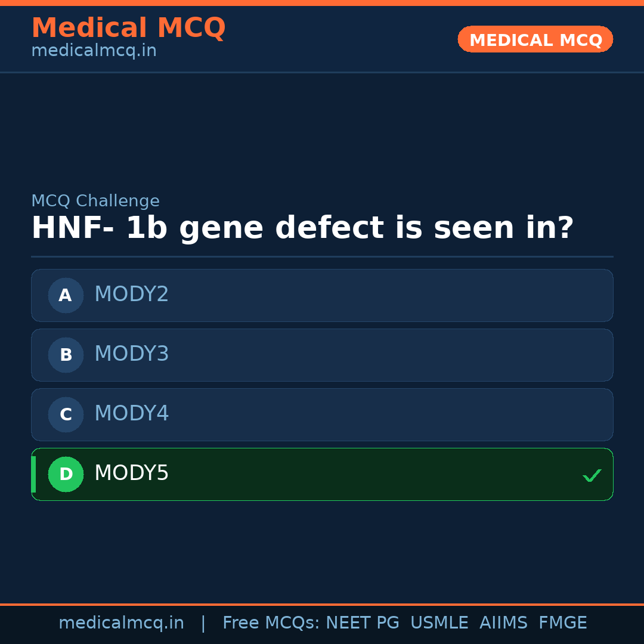Click the letter B circle icon
644x644 pixels.
(x=66, y=355)
